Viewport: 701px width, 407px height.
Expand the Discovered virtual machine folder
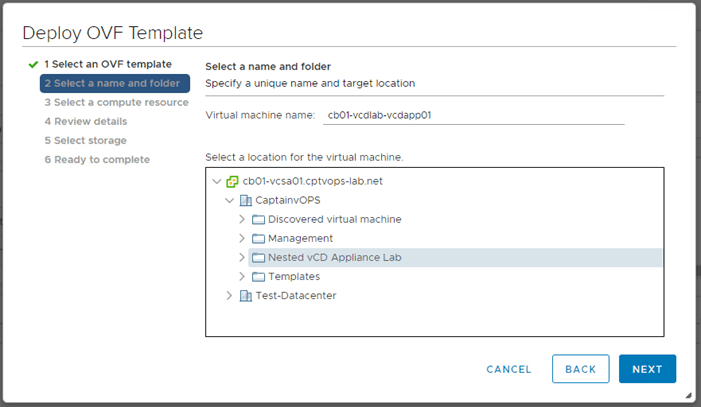point(242,220)
